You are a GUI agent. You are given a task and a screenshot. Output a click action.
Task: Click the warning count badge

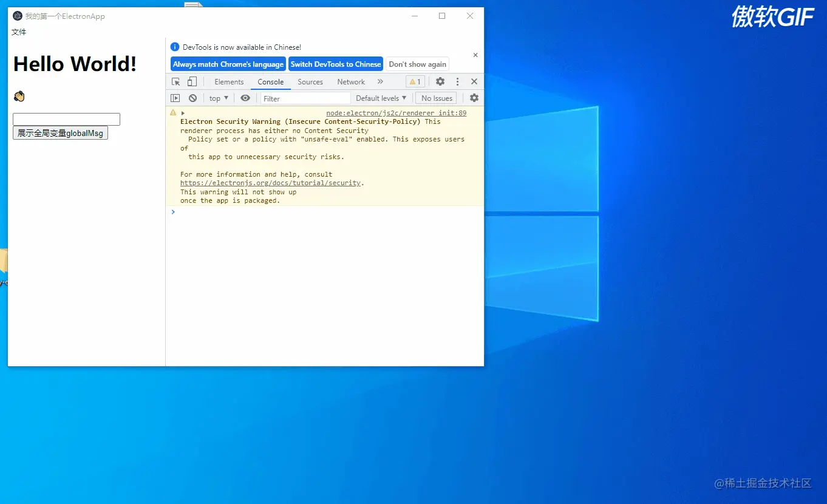tap(415, 82)
